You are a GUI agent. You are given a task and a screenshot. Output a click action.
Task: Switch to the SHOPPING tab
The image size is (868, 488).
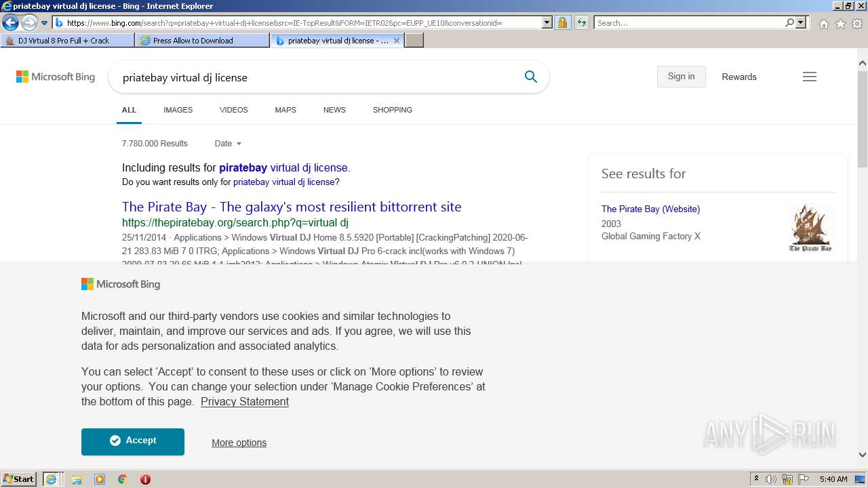click(x=392, y=110)
